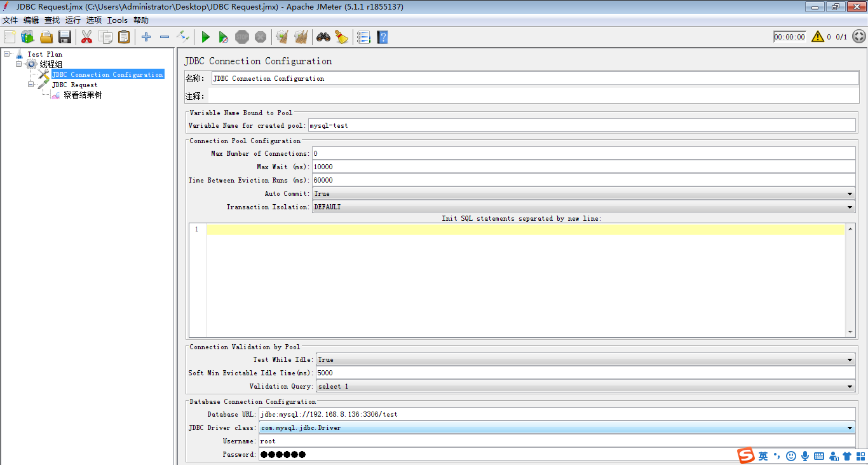Open the 选项 menu
Viewport: 868px width, 465px height.
point(94,20)
